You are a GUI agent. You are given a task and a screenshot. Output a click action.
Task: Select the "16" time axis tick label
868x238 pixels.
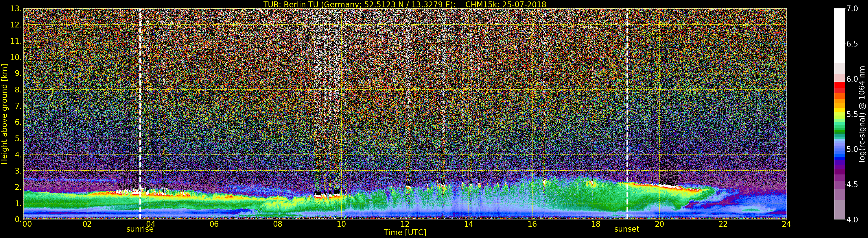[x=532, y=224]
